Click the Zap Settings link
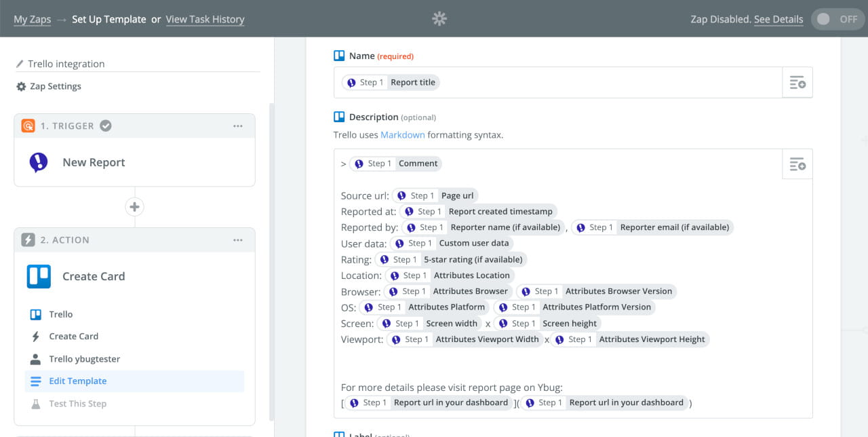868x437 pixels. tap(56, 86)
